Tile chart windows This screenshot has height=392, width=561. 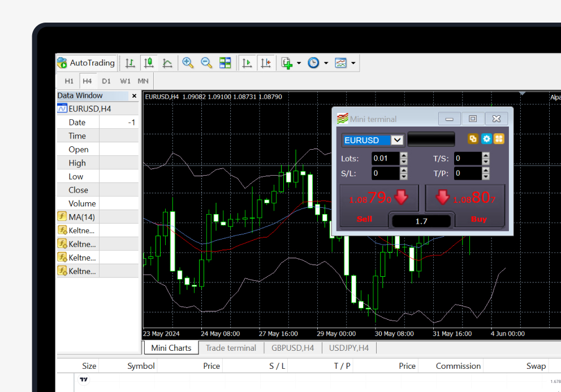coord(225,63)
